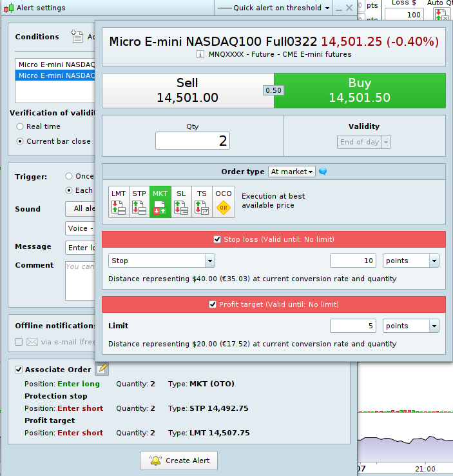Click the stop loss distance field showing 10
Viewport: 453px width, 476px height.
353,261
